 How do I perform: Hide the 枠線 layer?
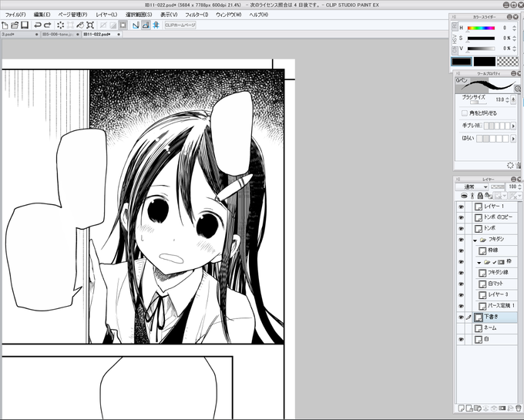(462, 251)
